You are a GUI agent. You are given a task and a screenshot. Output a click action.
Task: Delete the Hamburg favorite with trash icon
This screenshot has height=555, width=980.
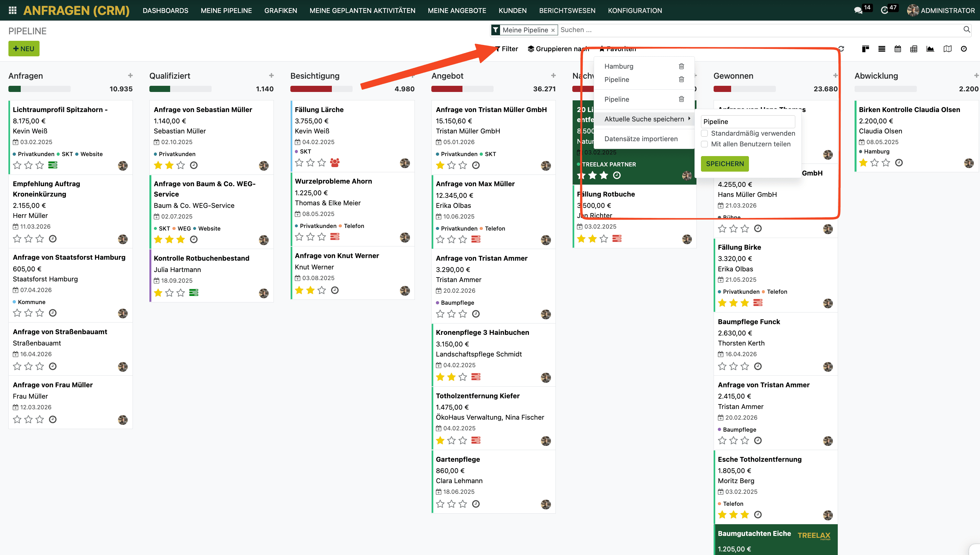tap(681, 66)
